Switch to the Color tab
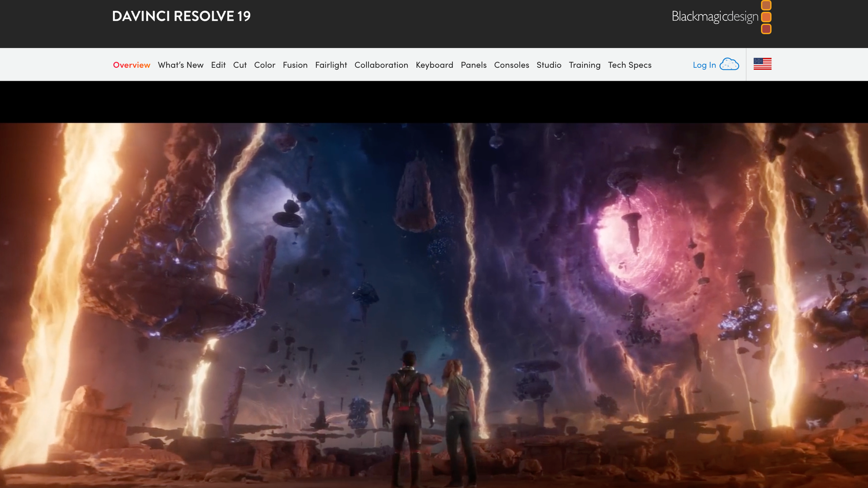This screenshot has height=488, width=868. [x=265, y=65]
